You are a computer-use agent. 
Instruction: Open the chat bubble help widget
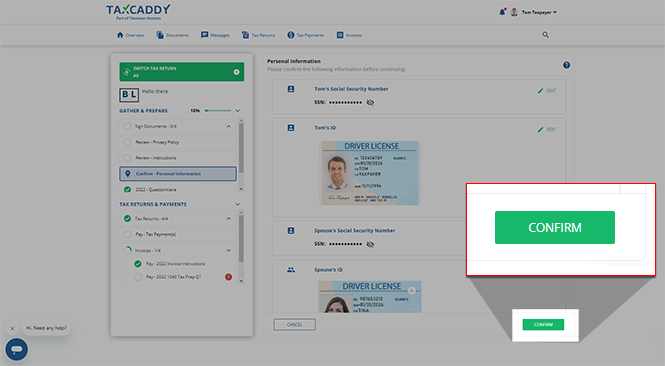(17, 349)
